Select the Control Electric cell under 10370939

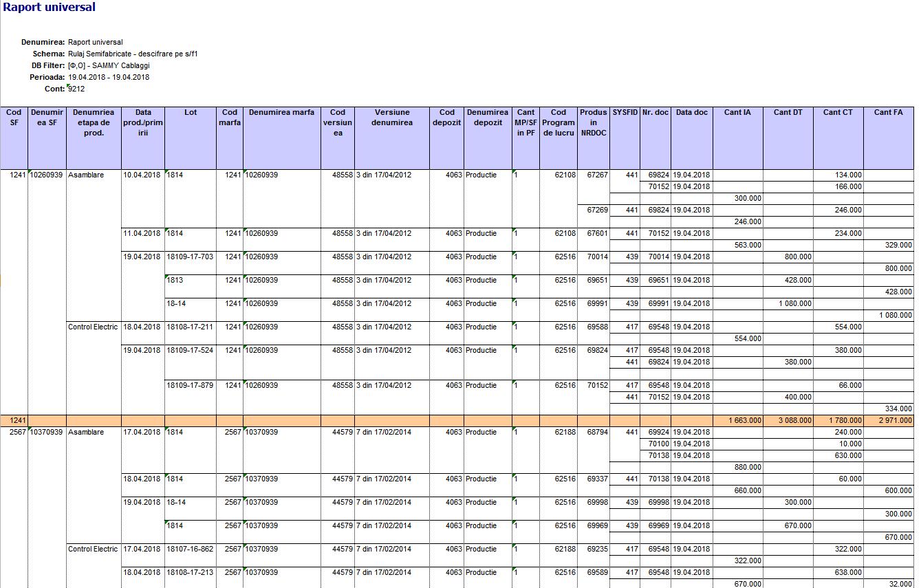click(94, 549)
